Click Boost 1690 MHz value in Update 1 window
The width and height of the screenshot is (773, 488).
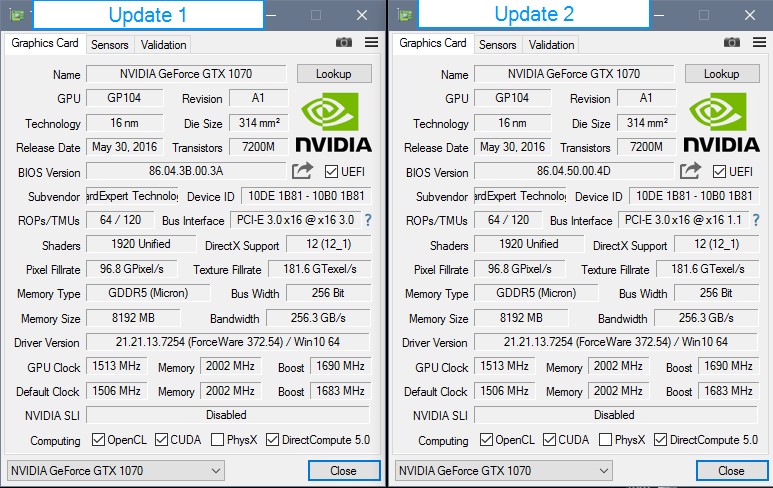click(341, 366)
